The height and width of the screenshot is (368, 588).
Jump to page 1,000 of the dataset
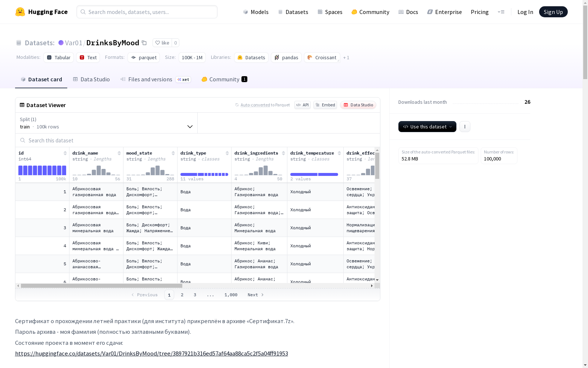[x=231, y=295]
